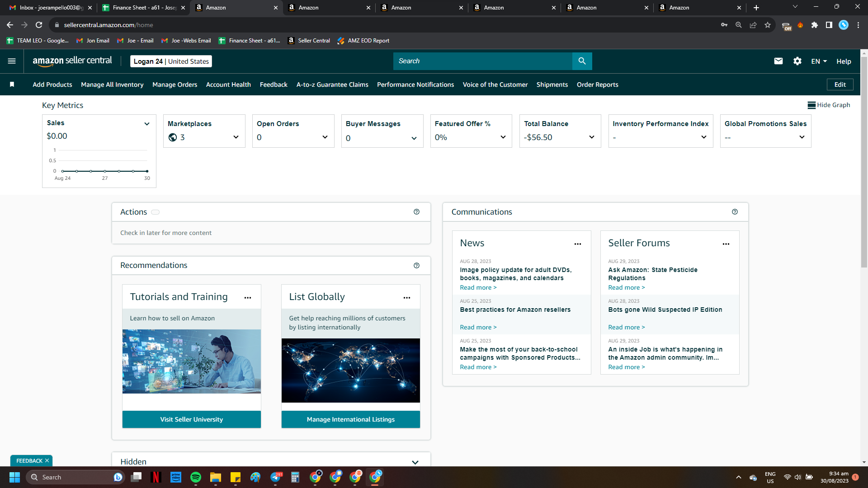This screenshot has width=868, height=488.
Task: Read more on image policy update news
Action: pos(478,288)
